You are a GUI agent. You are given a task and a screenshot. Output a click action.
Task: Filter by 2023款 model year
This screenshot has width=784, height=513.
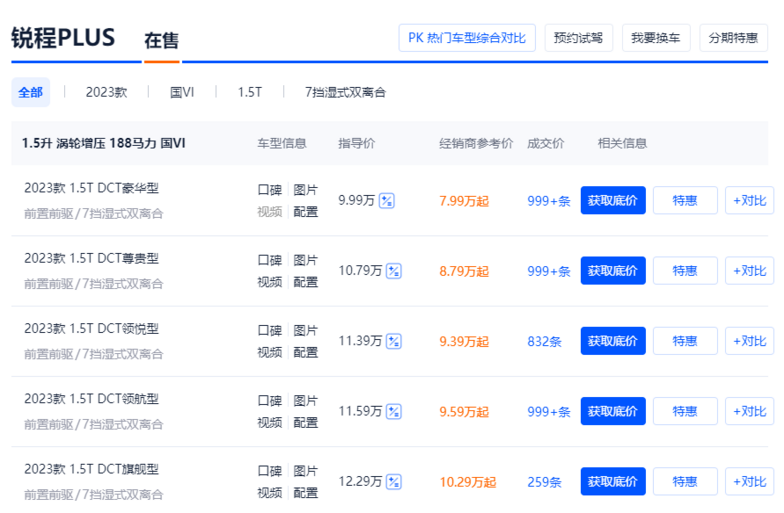pos(106,92)
